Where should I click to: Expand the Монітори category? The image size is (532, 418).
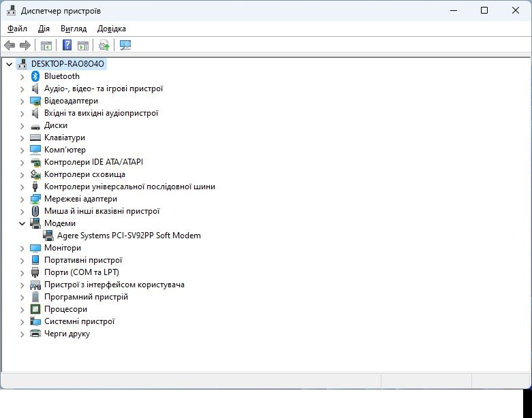point(22,248)
